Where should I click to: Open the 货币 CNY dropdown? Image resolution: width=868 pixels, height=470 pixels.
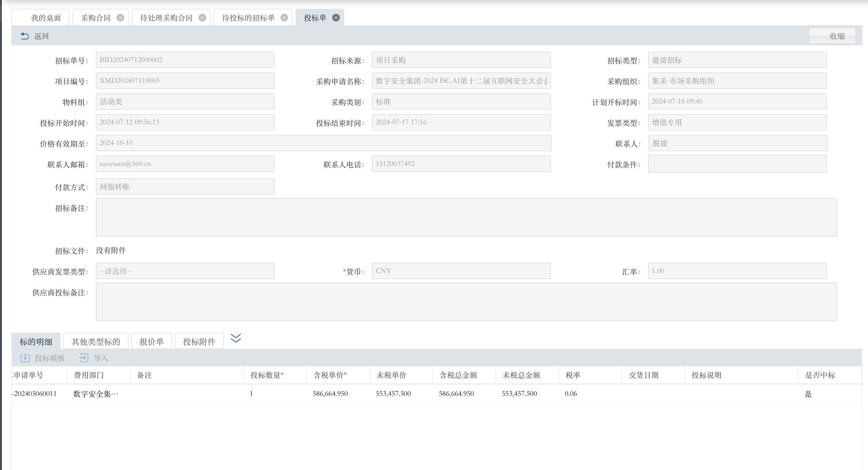tap(461, 271)
